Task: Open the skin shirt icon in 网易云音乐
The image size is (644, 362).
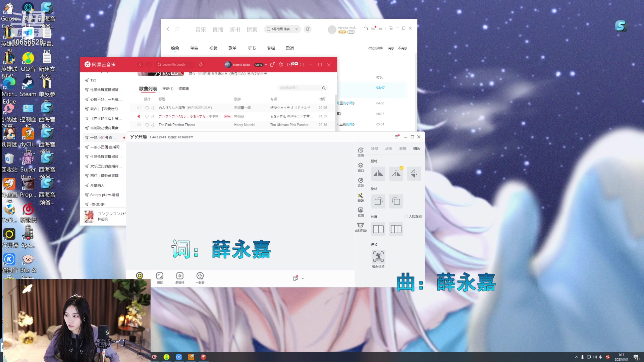Action: click(272, 65)
